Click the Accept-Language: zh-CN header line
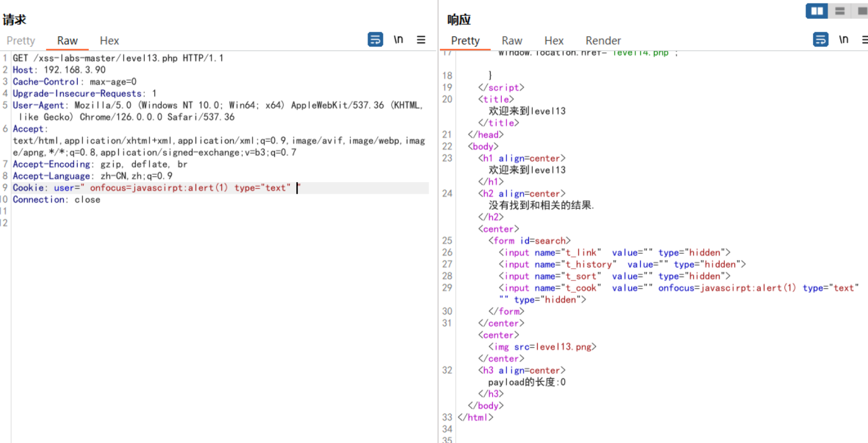The height and width of the screenshot is (443, 868). [92, 176]
